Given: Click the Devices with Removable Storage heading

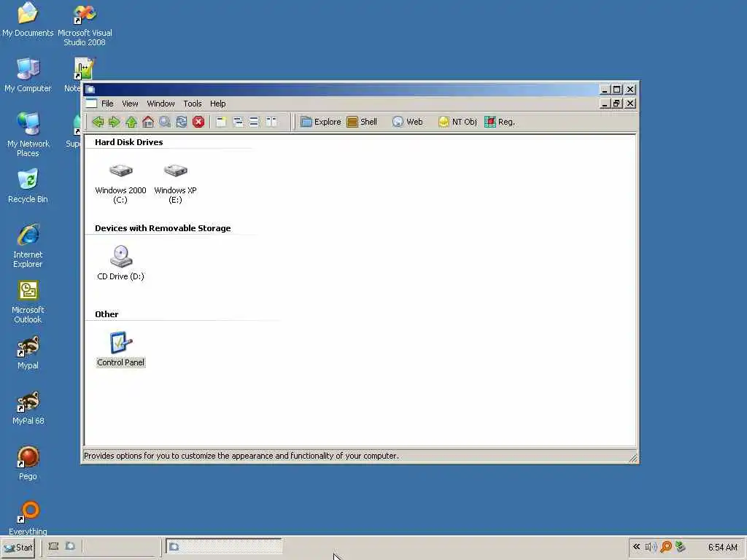Looking at the screenshot, I should 163,228.
